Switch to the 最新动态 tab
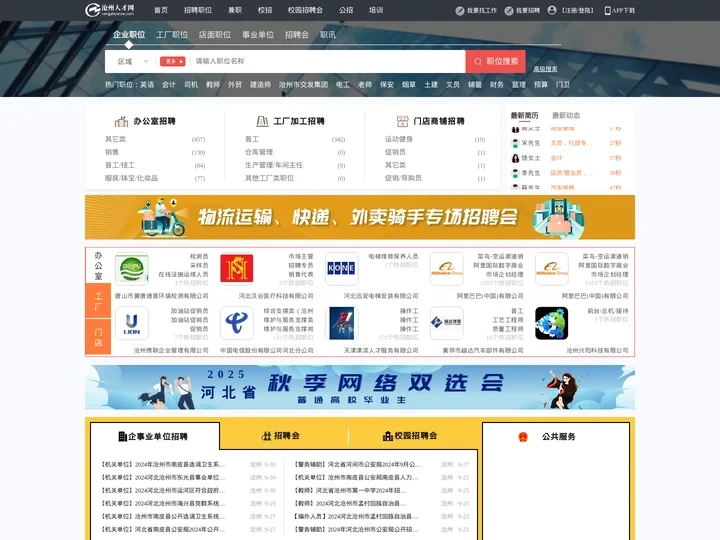The height and width of the screenshot is (540, 720). coord(566,115)
